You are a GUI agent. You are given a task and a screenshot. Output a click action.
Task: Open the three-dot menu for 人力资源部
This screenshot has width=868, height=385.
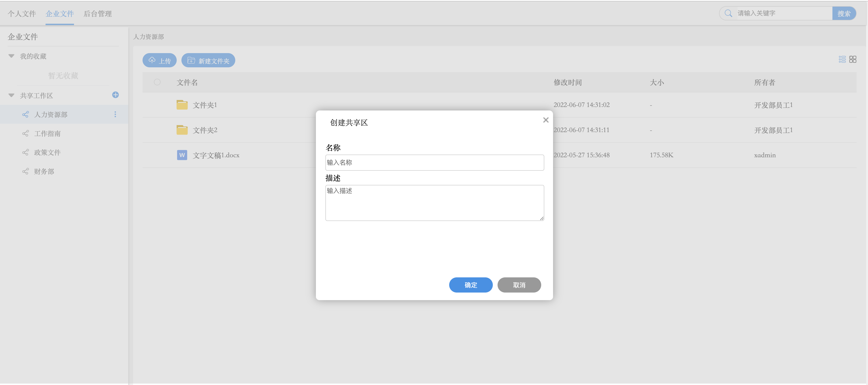pyautogui.click(x=115, y=115)
